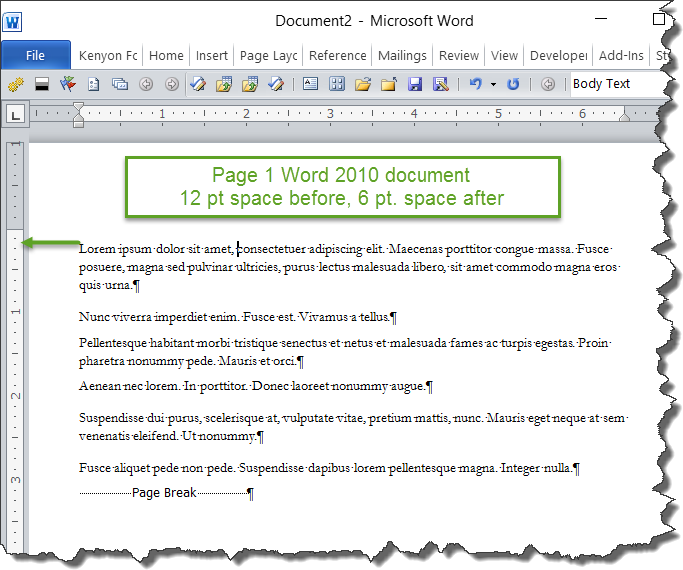Click the floppy disk with pencil icon

441,84
